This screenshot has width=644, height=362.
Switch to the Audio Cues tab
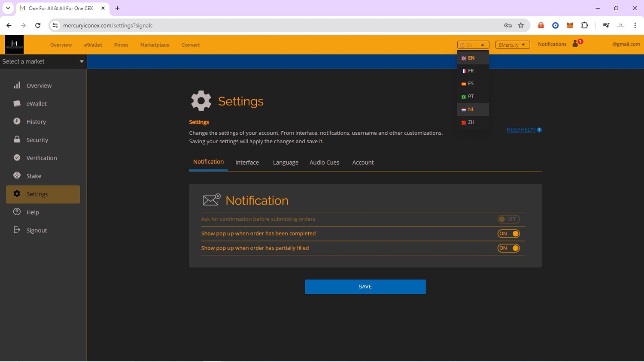point(324,163)
